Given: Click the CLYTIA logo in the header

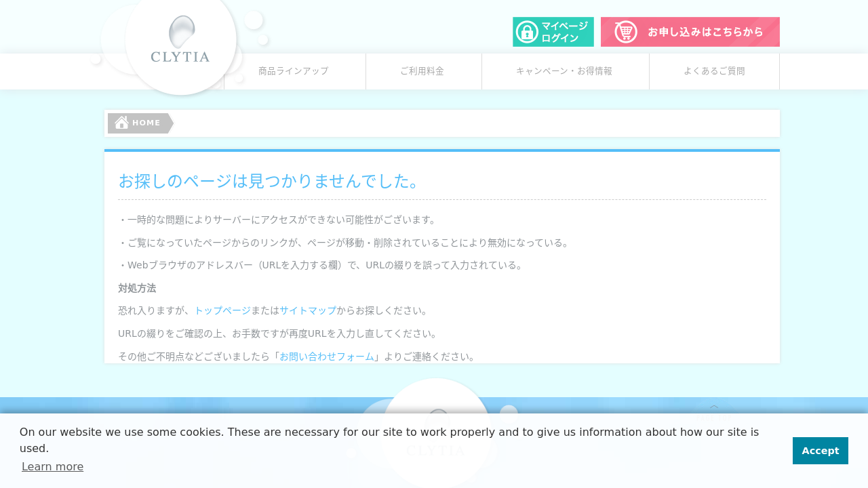Looking at the screenshot, I should pos(180,41).
